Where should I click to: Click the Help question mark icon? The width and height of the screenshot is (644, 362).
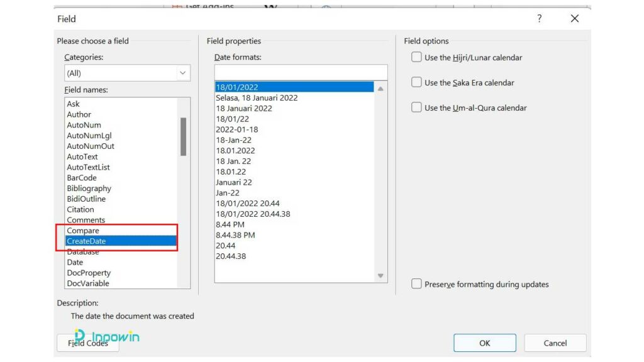coord(539,19)
